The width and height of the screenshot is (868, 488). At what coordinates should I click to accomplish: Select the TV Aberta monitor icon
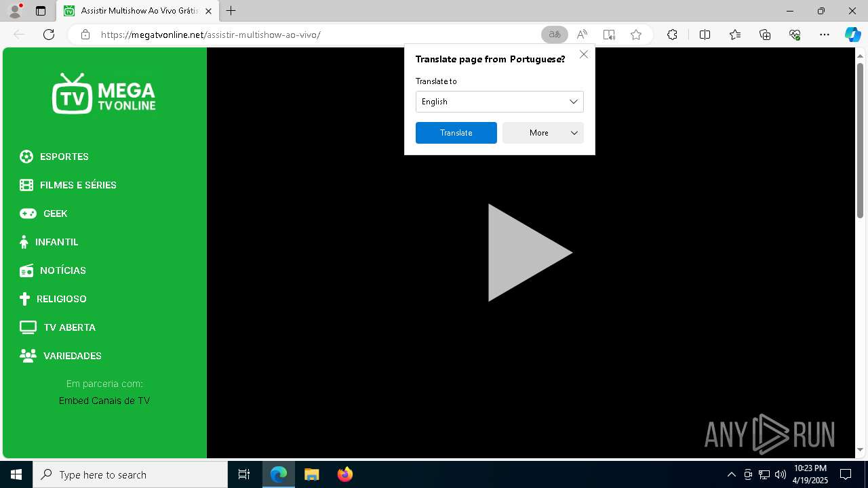[x=28, y=327]
